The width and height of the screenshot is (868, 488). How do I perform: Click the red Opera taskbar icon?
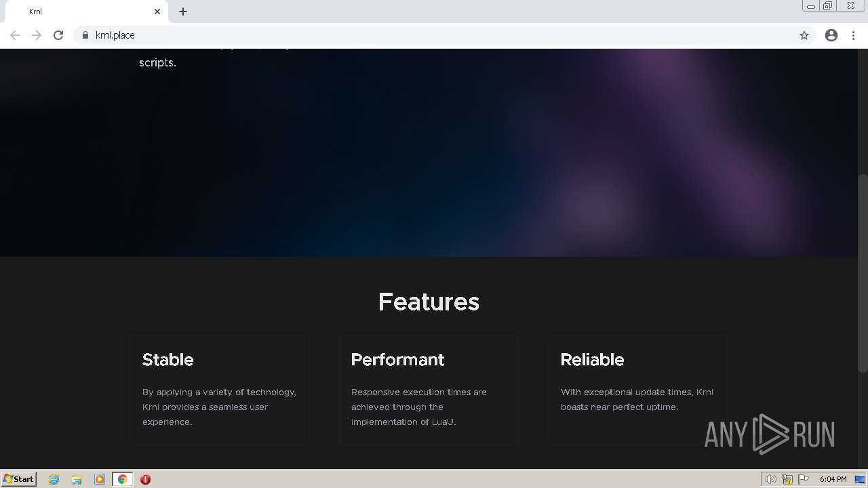tap(145, 479)
